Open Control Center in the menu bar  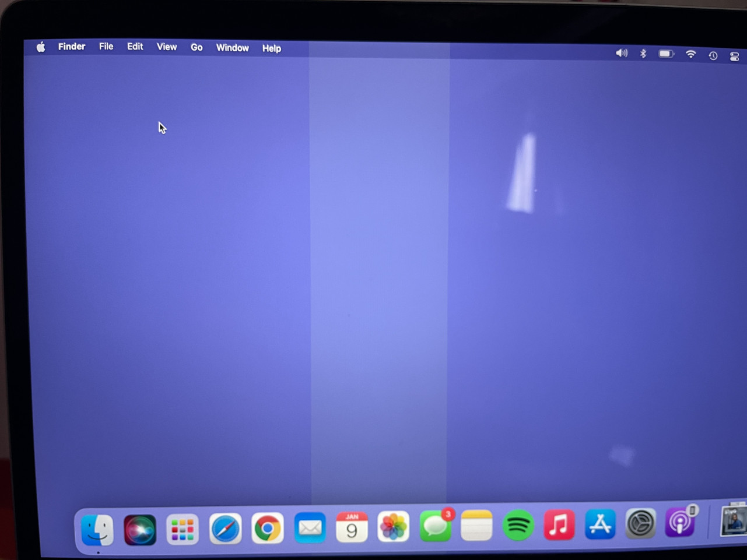point(734,56)
